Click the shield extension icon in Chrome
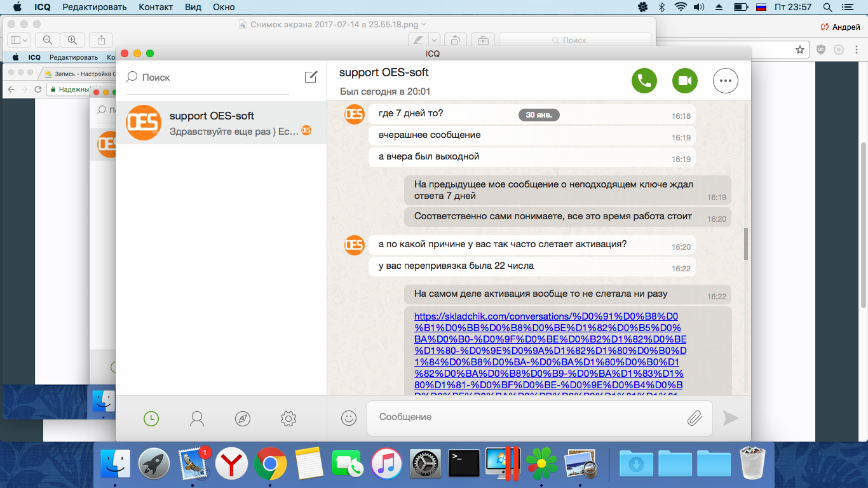This screenshot has height=488, width=868. (x=821, y=50)
